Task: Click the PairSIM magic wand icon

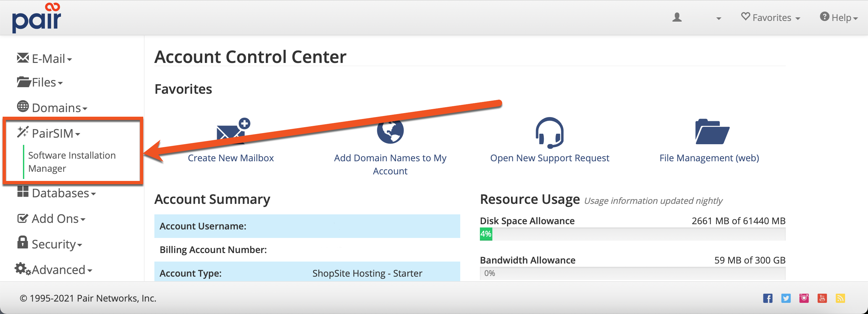Action: (x=23, y=132)
